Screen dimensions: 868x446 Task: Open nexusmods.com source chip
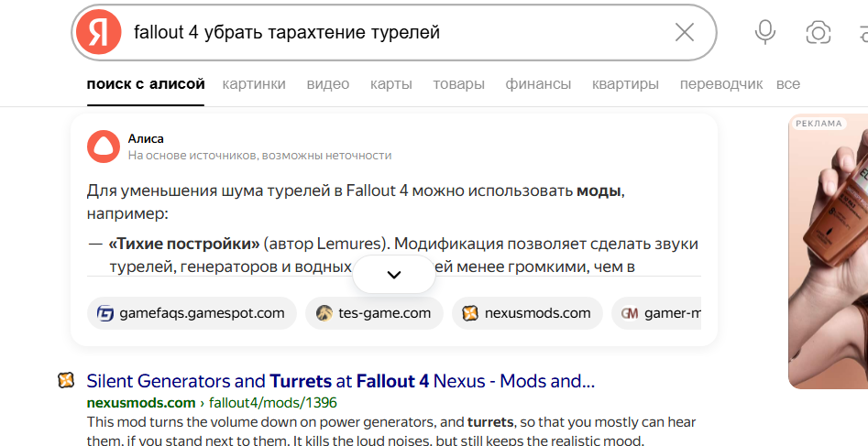tap(527, 313)
